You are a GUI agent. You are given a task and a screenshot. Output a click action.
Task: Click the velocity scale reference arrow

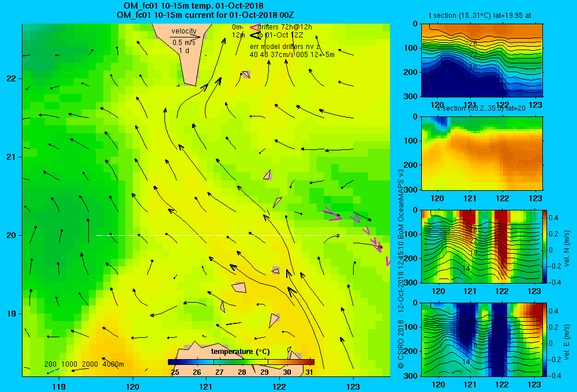[x=185, y=37]
